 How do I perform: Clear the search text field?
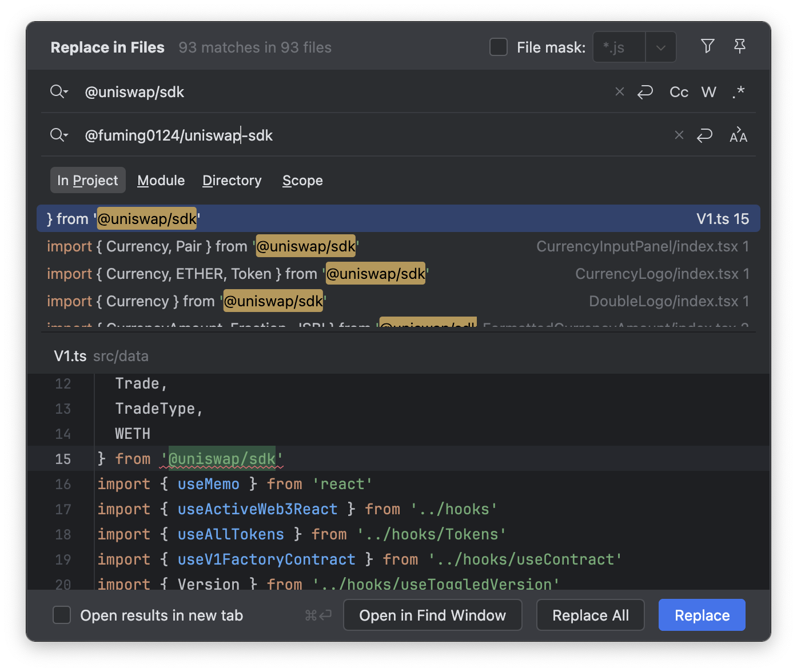pyautogui.click(x=619, y=91)
